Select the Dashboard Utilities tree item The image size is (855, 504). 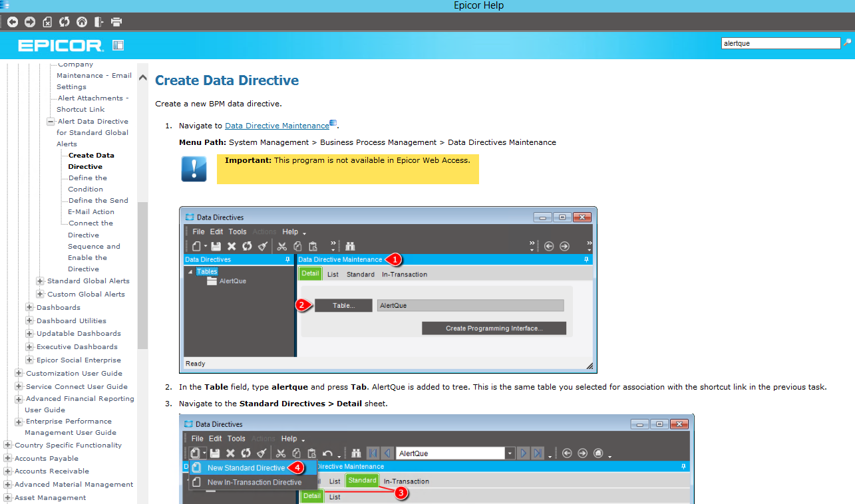pos(71,321)
